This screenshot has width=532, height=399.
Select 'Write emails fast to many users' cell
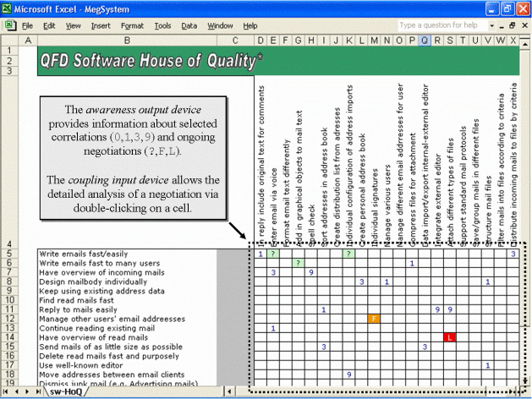pyautogui.click(x=127, y=263)
